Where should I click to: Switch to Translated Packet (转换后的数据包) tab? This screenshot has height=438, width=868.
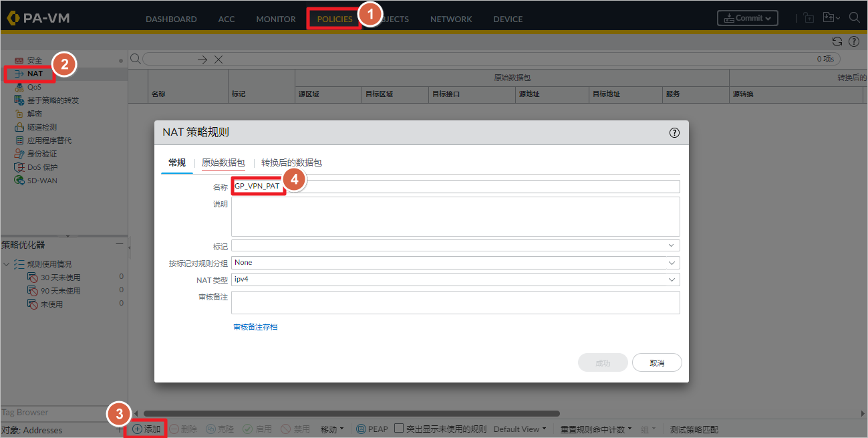pyautogui.click(x=291, y=162)
